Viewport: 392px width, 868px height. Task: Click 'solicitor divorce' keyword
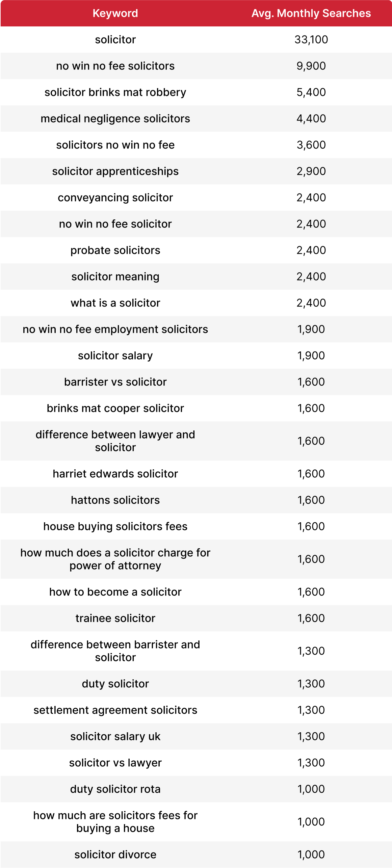coord(115,854)
